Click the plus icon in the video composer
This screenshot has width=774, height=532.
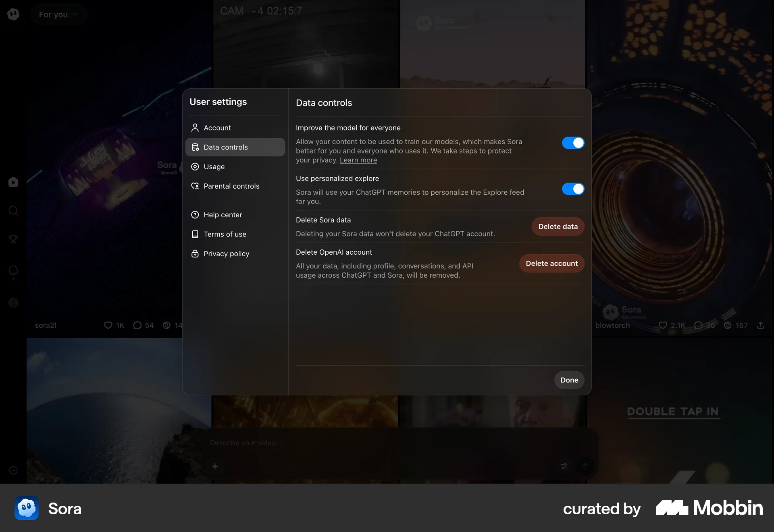[215, 466]
